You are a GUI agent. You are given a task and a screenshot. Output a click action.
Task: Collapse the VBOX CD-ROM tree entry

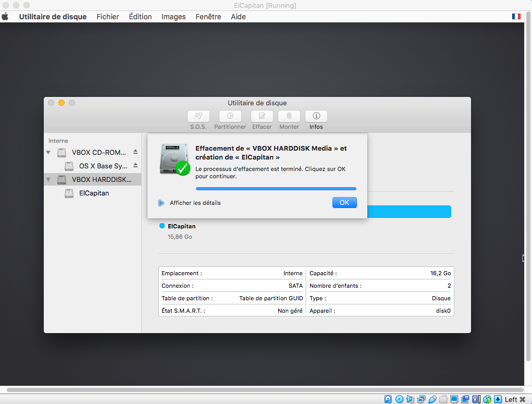pyautogui.click(x=48, y=152)
